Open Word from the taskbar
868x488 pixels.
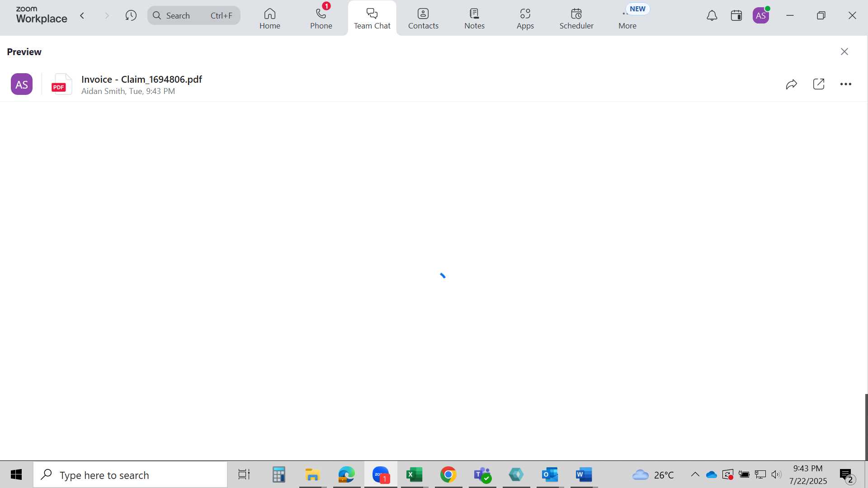pos(584,474)
